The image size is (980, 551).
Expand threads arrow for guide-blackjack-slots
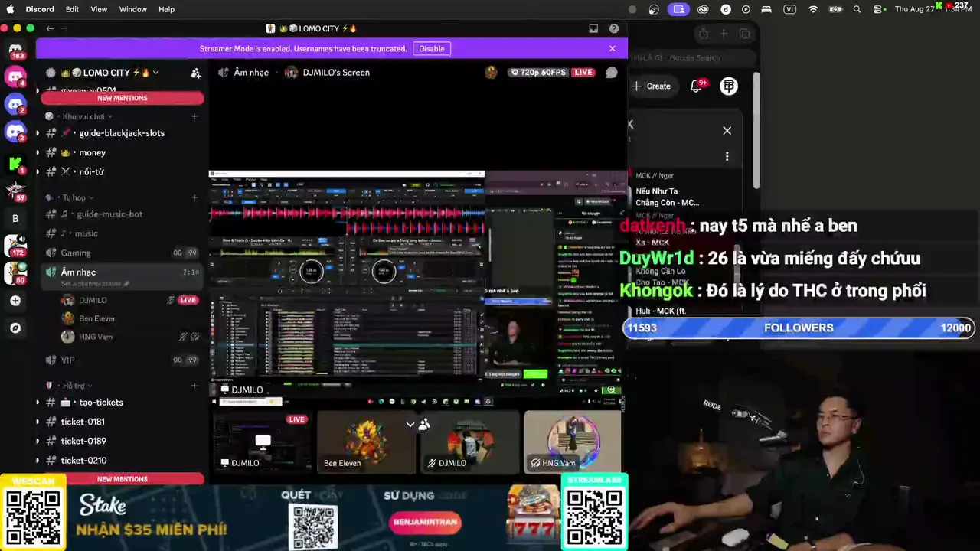coord(38,133)
